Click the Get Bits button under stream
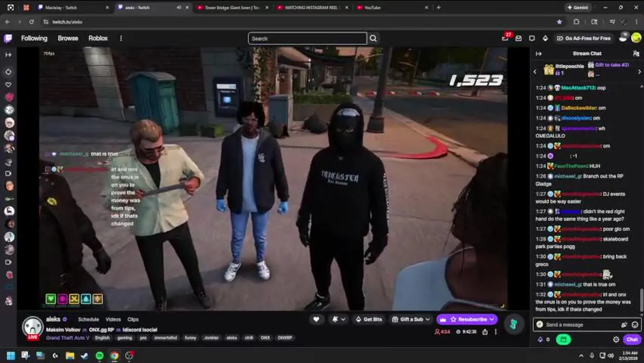644x363 pixels. click(368, 319)
